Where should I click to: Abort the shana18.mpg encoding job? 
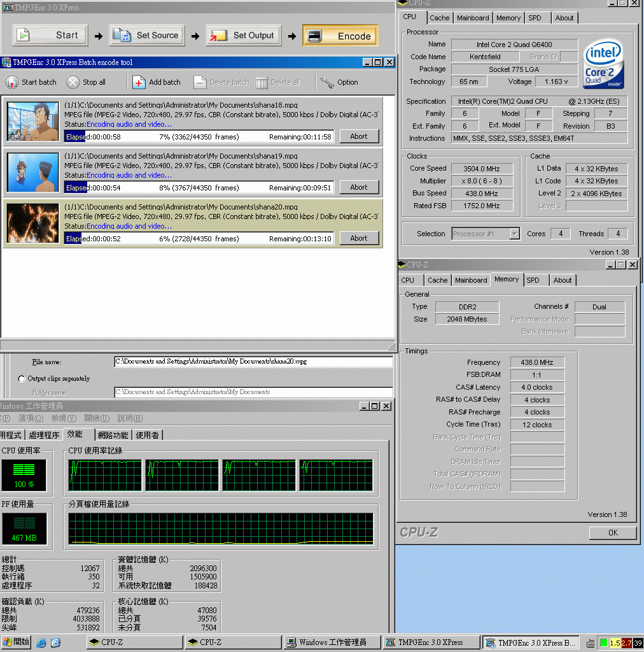coord(359,136)
